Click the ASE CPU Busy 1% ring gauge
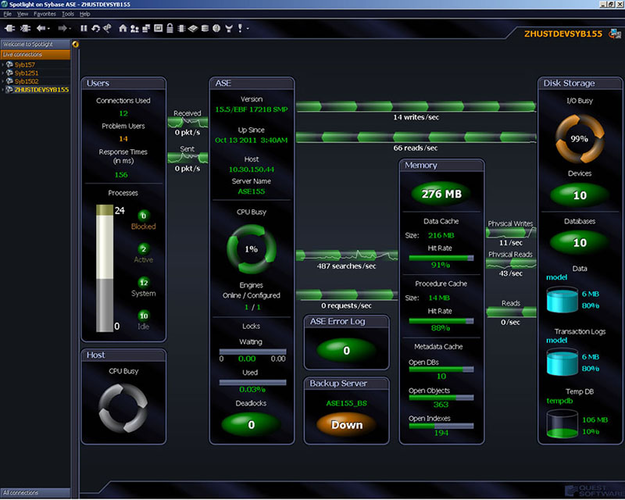The image size is (625, 500). pos(251,249)
